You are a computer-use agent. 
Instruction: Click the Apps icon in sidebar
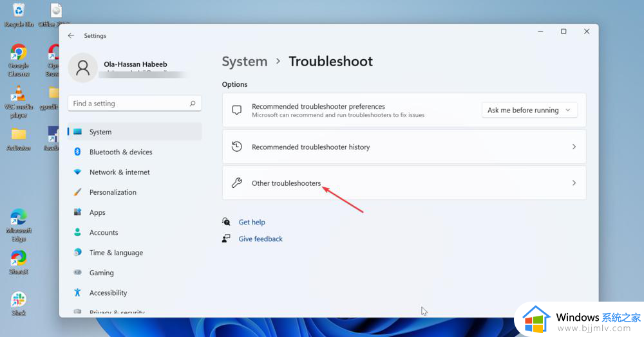77,212
